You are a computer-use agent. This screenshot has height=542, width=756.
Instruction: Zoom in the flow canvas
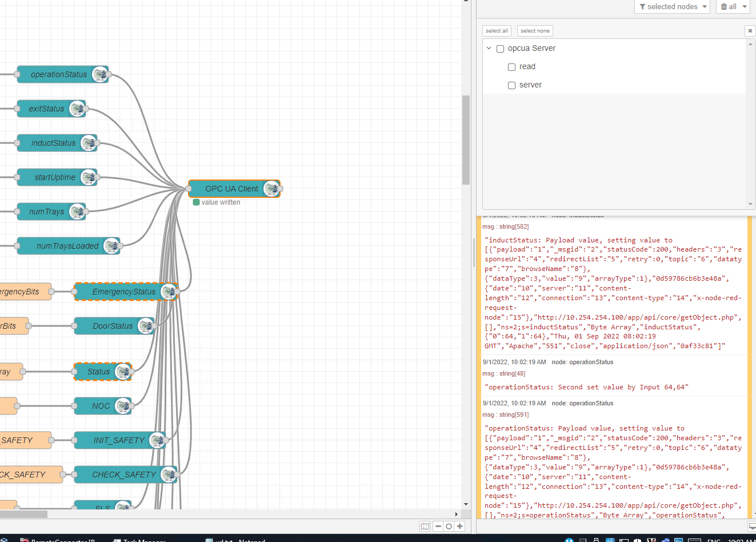(x=459, y=527)
